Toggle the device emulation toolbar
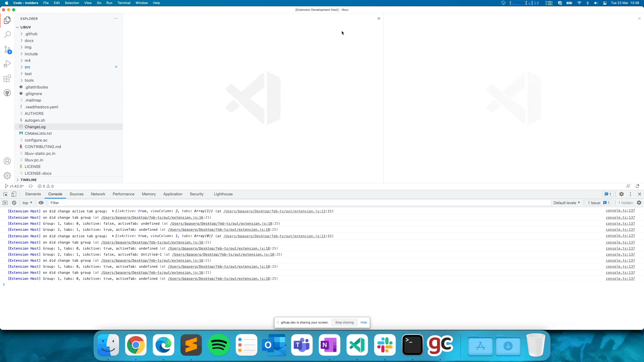 point(14,194)
